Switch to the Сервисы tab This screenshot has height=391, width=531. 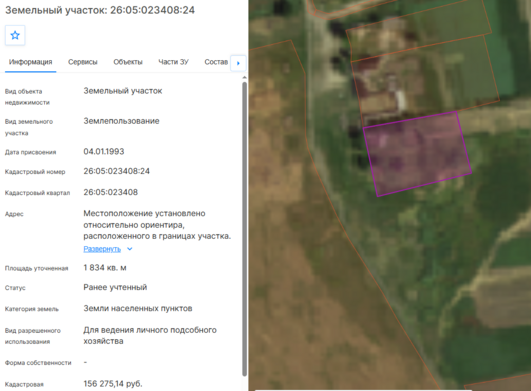click(83, 62)
